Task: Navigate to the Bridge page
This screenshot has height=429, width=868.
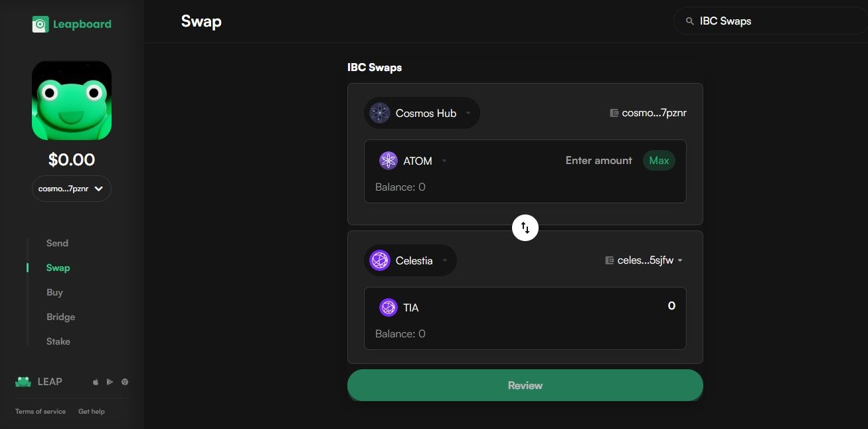Action: (60, 317)
